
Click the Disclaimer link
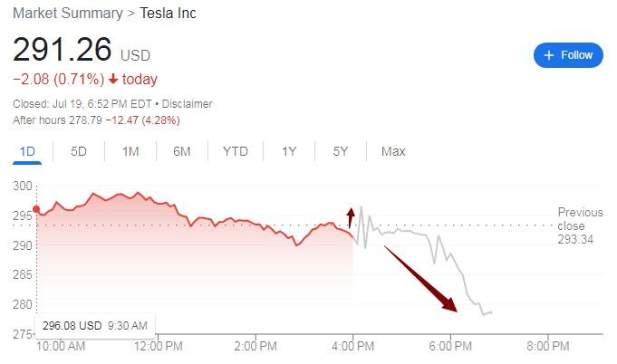tap(188, 104)
